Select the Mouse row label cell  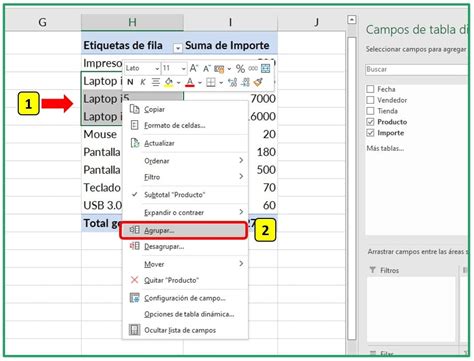point(102,134)
